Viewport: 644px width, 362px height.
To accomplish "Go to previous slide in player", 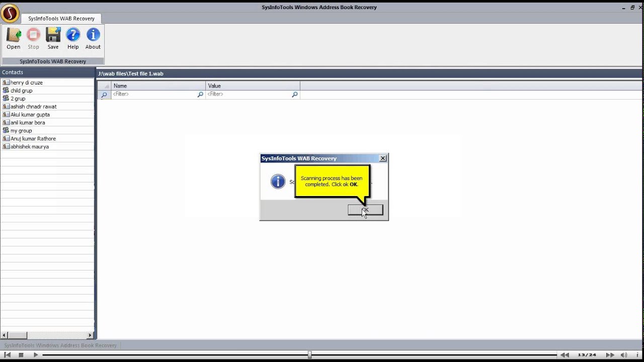I will 565,355.
